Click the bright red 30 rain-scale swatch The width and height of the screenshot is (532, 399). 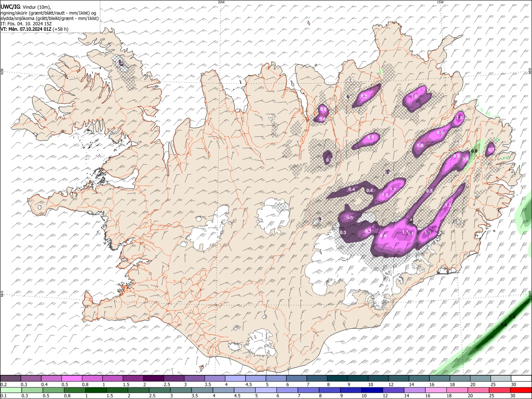(x=521, y=390)
